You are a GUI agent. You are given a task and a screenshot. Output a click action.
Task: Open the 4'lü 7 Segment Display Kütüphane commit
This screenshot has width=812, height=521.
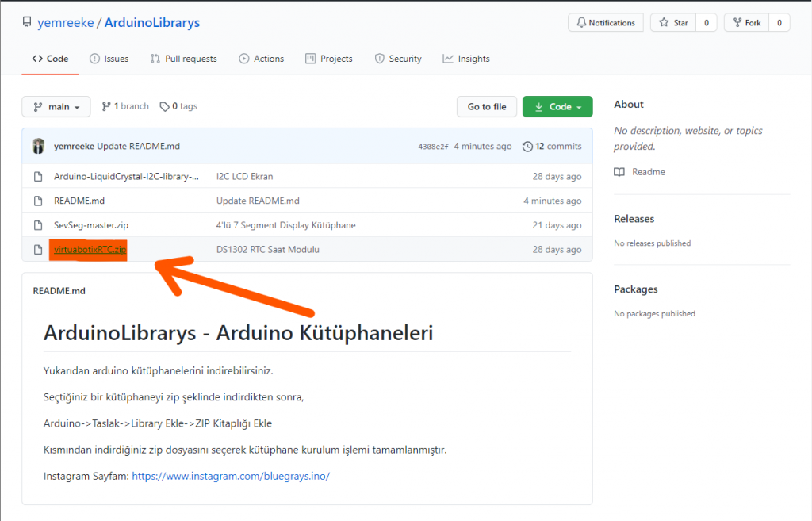coord(285,225)
